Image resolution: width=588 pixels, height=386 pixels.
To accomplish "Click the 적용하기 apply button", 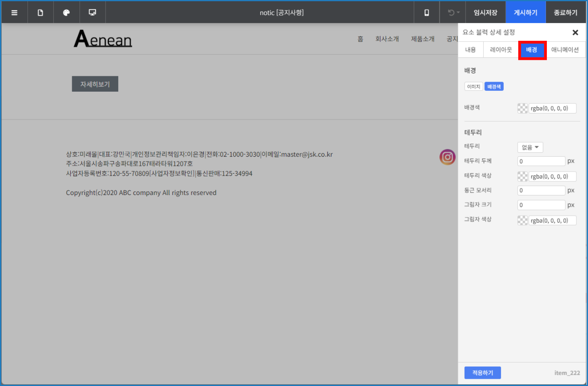I will 482,373.
